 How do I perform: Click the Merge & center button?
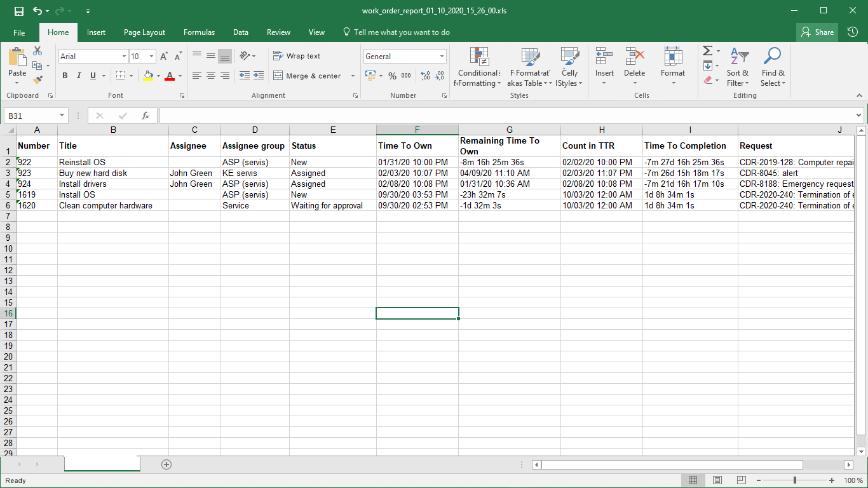click(308, 76)
